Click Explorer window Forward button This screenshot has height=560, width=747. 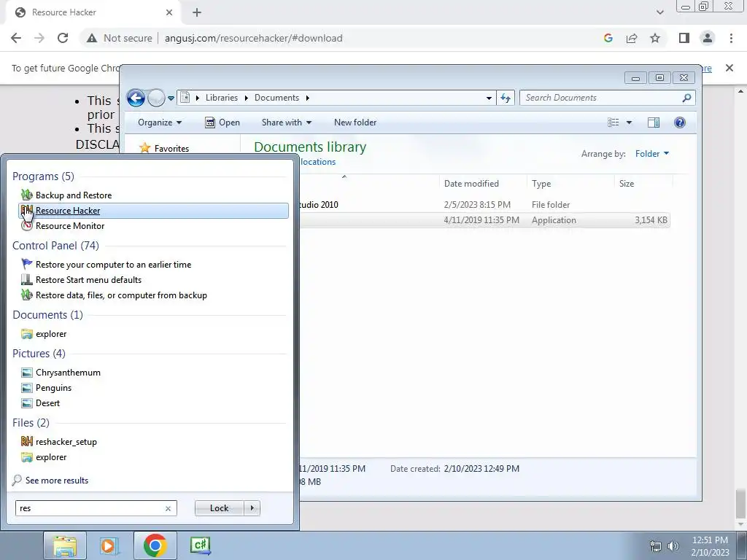coord(156,98)
